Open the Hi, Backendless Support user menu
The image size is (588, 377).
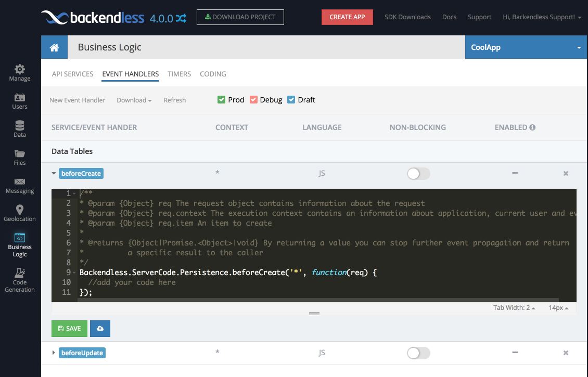click(542, 17)
